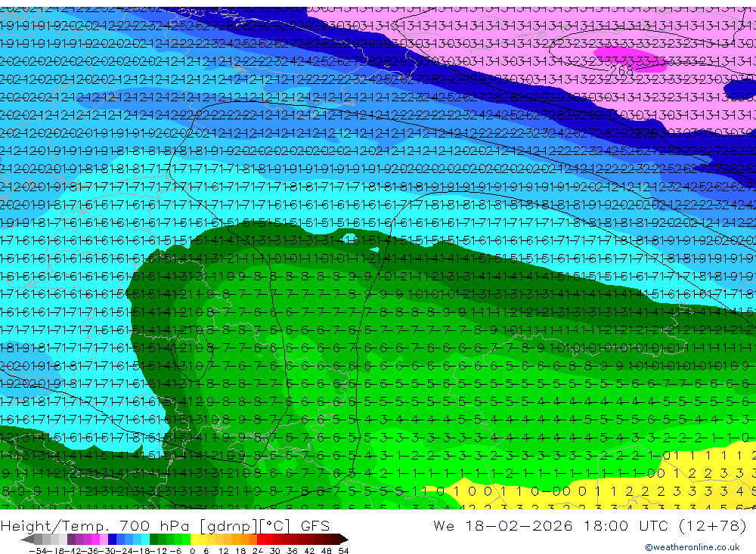The image size is (756, 554).
Task: Click the -12 value on the legend scale
Action: coord(158,551)
